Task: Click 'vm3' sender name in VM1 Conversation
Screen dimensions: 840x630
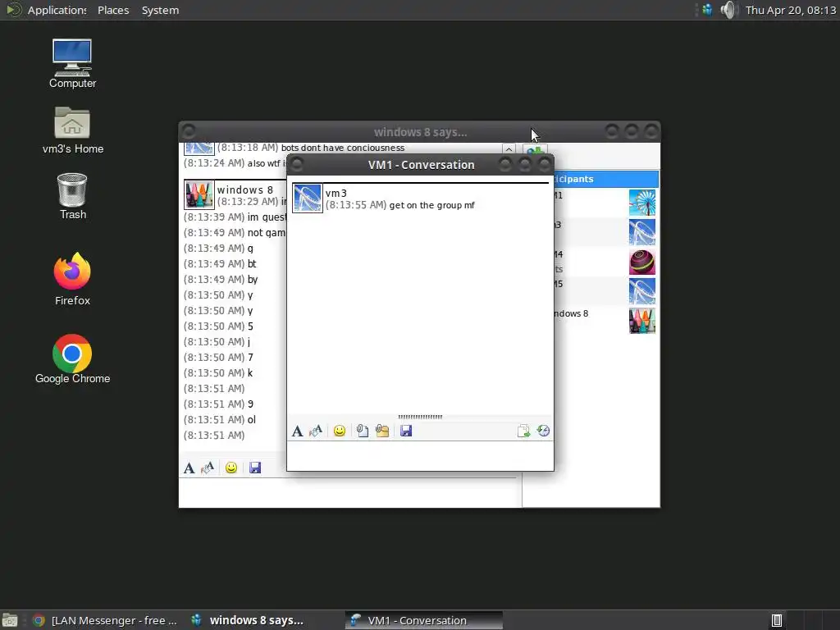Action: pyautogui.click(x=336, y=193)
